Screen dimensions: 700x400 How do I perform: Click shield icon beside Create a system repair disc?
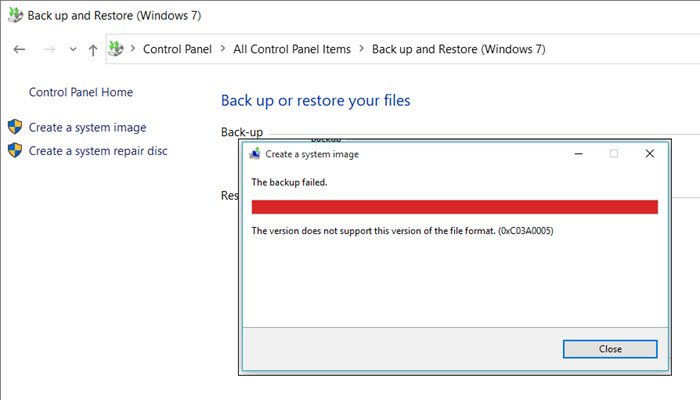click(15, 151)
